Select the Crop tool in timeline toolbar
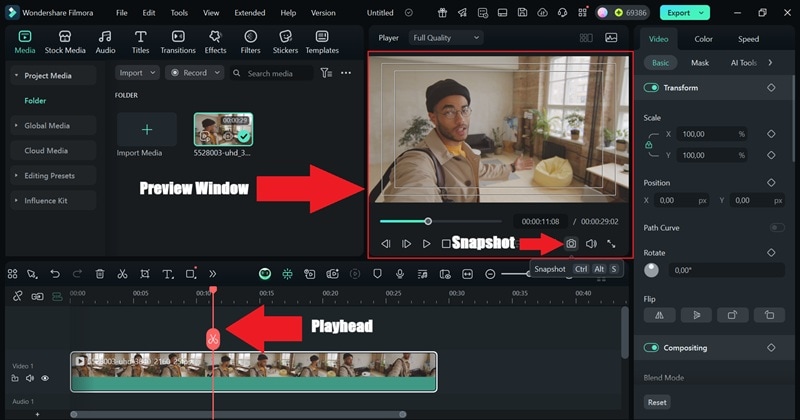 coord(145,274)
